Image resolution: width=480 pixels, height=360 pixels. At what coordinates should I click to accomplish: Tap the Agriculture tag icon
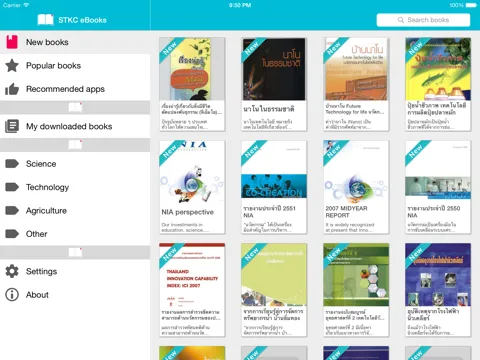[x=12, y=210]
